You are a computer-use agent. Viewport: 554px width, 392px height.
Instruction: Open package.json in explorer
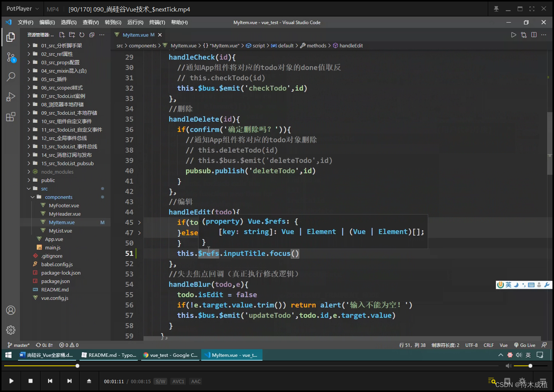pos(55,281)
